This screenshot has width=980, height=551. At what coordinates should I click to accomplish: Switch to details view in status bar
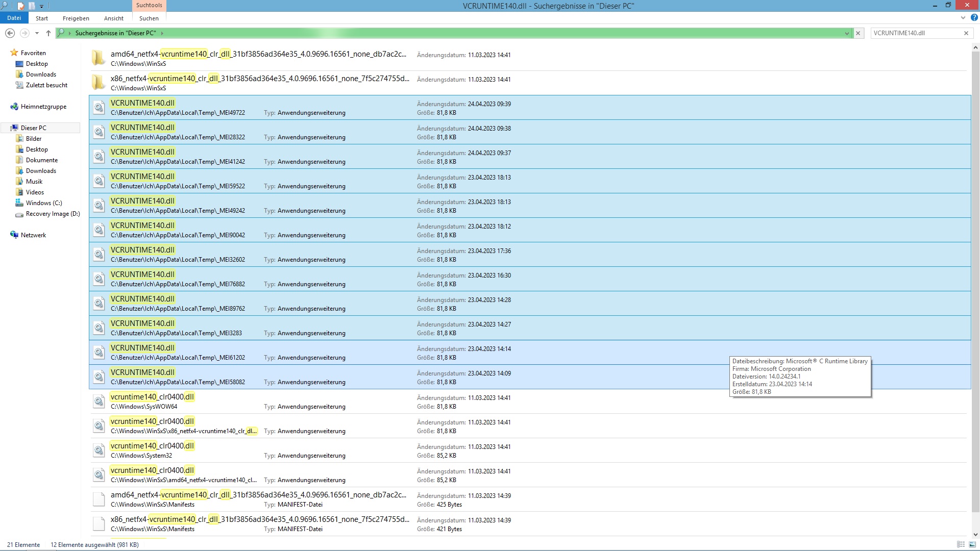961,544
